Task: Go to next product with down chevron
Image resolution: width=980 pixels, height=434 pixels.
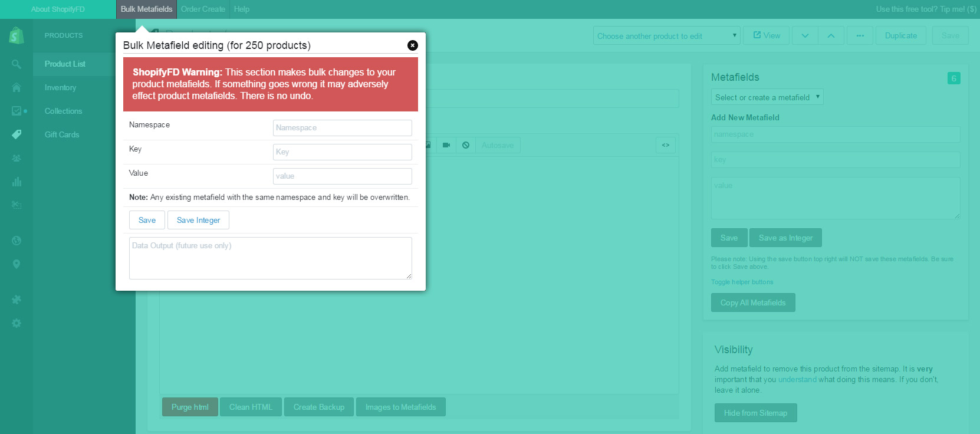Action: pyautogui.click(x=805, y=35)
